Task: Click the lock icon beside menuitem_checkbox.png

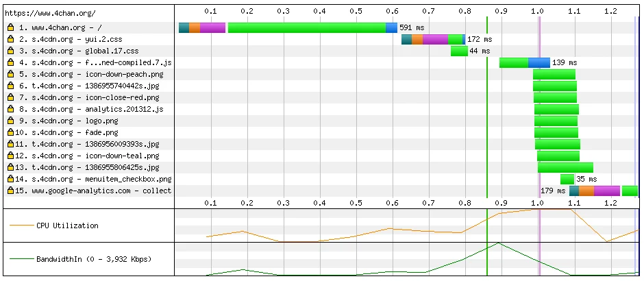Action: coord(11,179)
